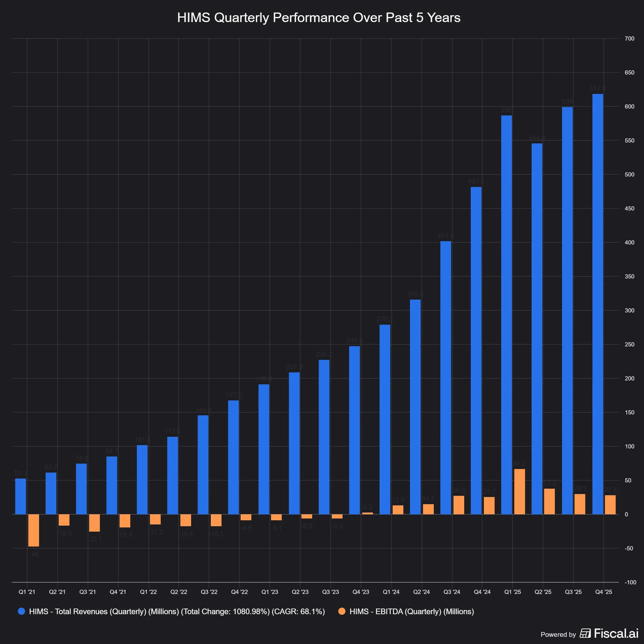This screenshot has width=644, height=644.
Task: Select the blue revenue bar labeled 481.1
Action: (x=476, y=351)
